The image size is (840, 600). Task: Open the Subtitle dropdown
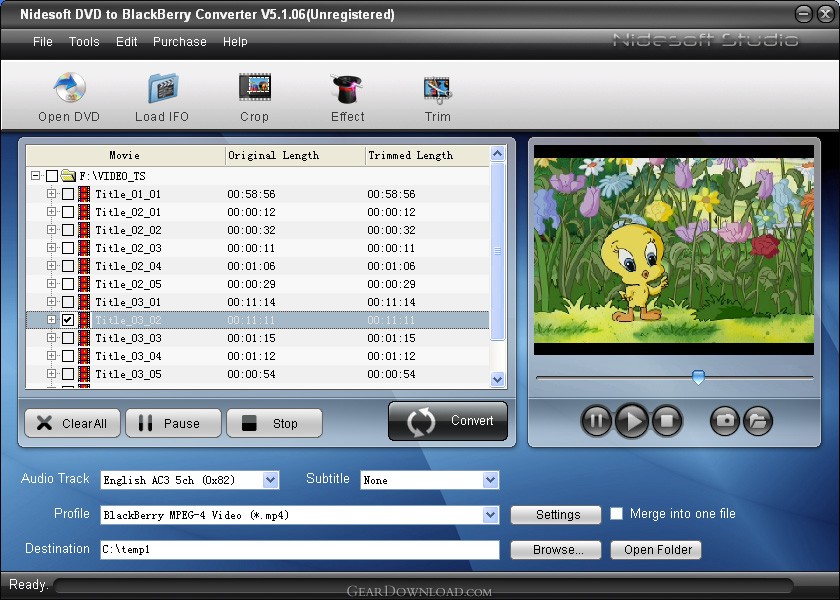point(490,480)
